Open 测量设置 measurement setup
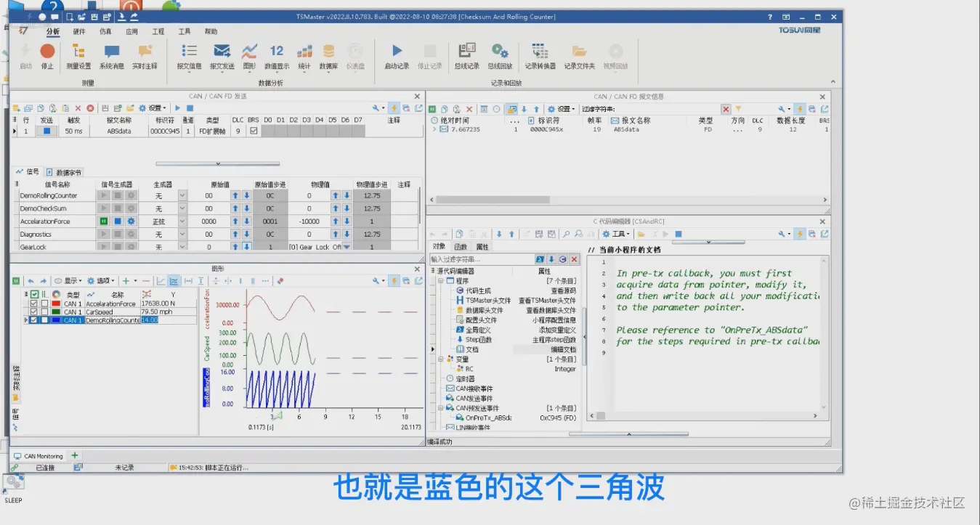The image size is (980, 525). point(78,55)
